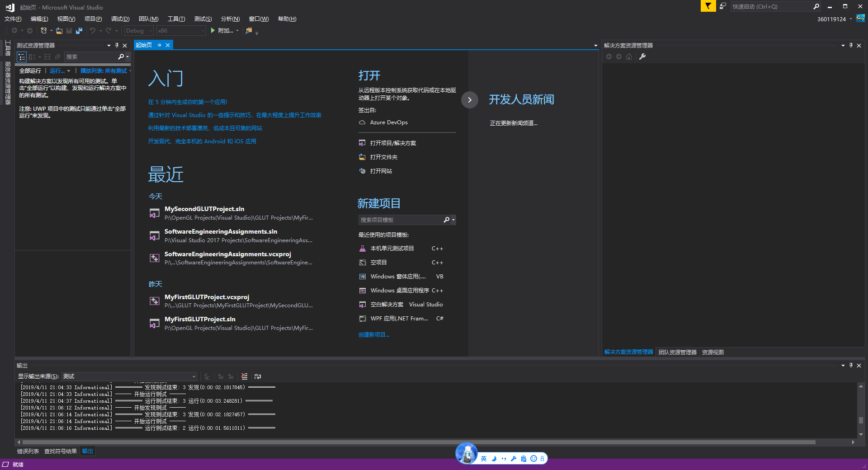Click the Home icon in Solution Explorer
This screenshot has height=470, width=868.
point(629,56)
